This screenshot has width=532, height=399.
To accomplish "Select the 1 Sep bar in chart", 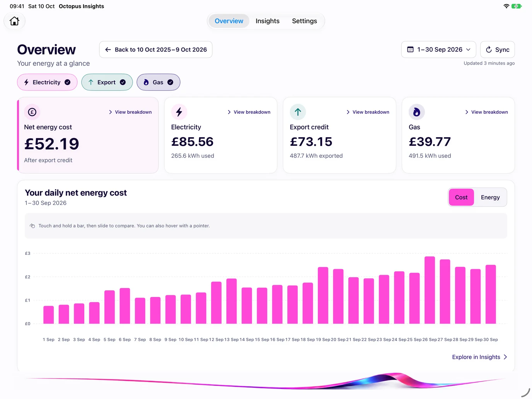I will pyautogui.click(x=48, y=315).
